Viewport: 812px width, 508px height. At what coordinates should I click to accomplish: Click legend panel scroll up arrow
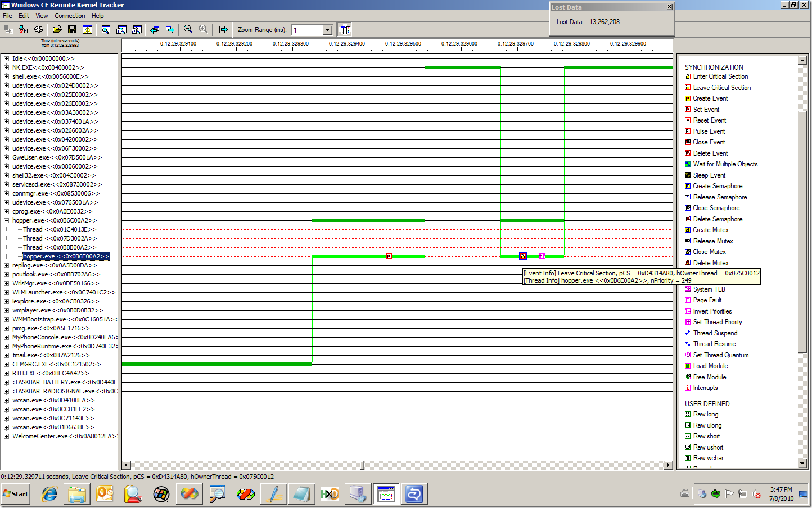tap(802, 60)
